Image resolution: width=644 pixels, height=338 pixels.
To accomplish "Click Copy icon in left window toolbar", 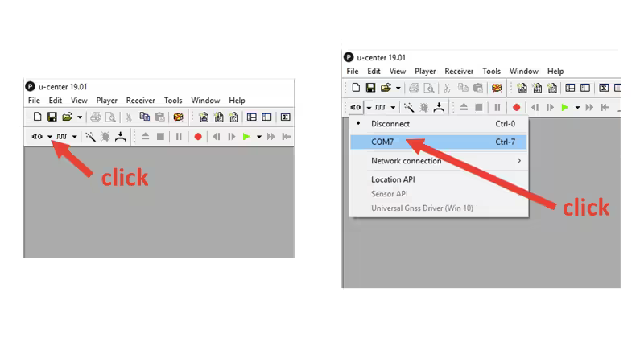I will (x=144, y=117).
